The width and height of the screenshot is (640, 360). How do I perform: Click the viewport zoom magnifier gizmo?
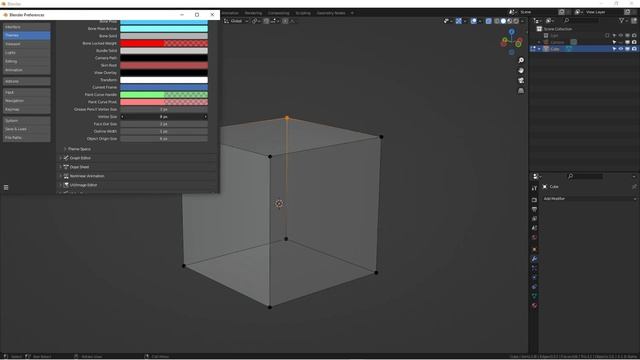click(x=521, y=60)
